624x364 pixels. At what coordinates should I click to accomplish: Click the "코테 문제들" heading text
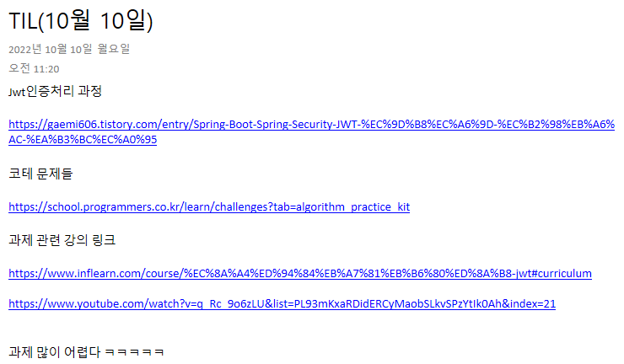pos(40,174)
